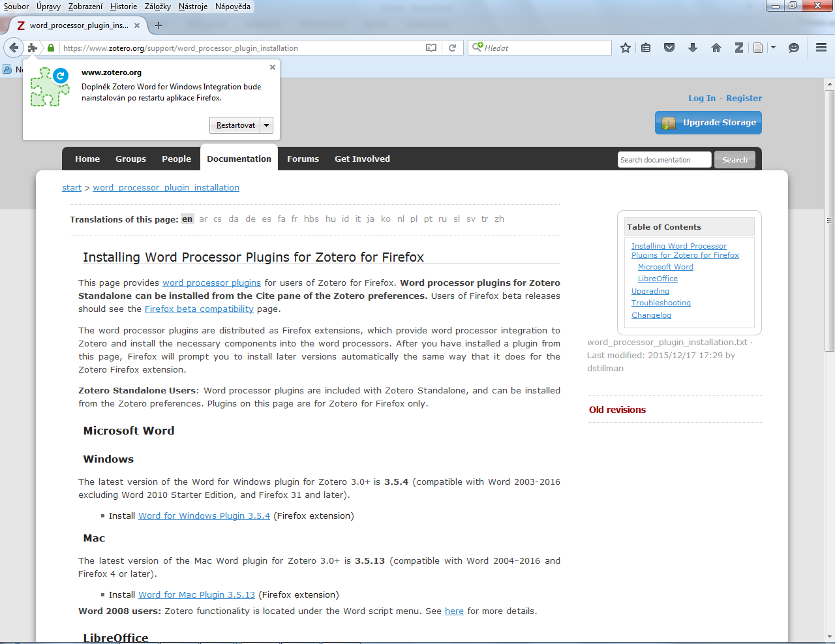Jump to Upgrading in Table of Contents
Screen dimensions: 835x644
click(x=650, y=291)
